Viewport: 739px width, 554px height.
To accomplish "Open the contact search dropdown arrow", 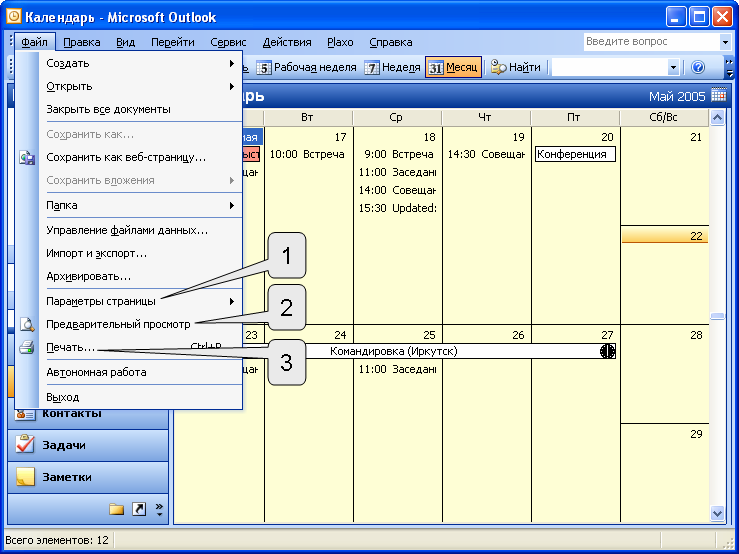I will (x=673, y=68).
